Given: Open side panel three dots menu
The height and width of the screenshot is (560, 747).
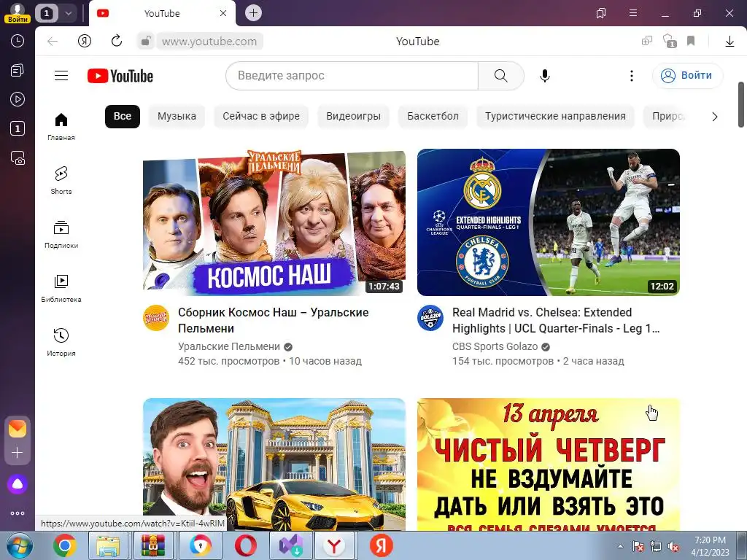Looking at the screenshot, I should [18, 513].
